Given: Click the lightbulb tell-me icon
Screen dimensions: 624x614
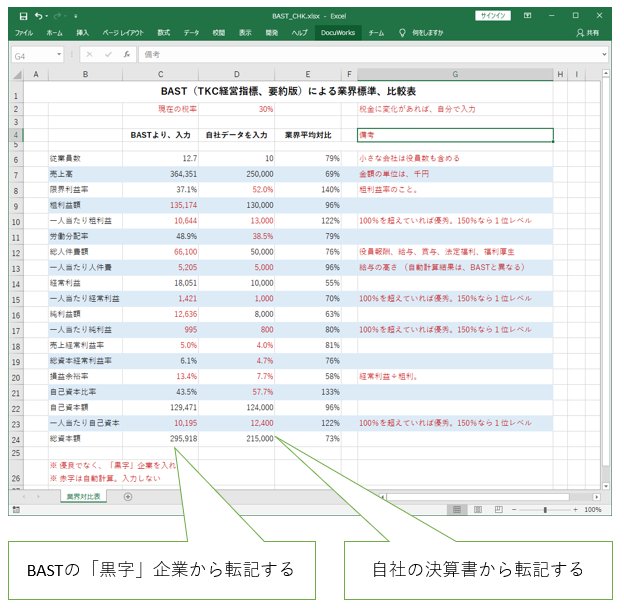Looking at the screenshot, I should [x=402, y=33].
